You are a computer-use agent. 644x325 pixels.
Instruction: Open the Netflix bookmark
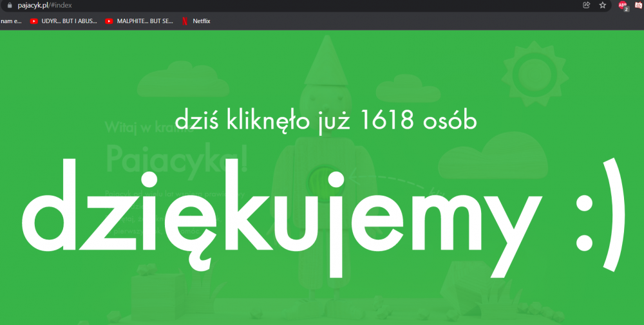tap(196, 21)
